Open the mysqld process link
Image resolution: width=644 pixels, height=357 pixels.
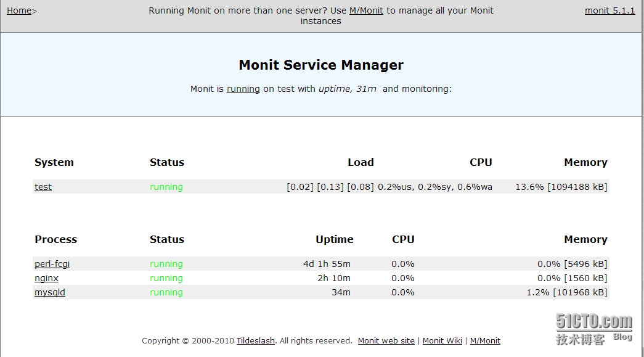50,292
